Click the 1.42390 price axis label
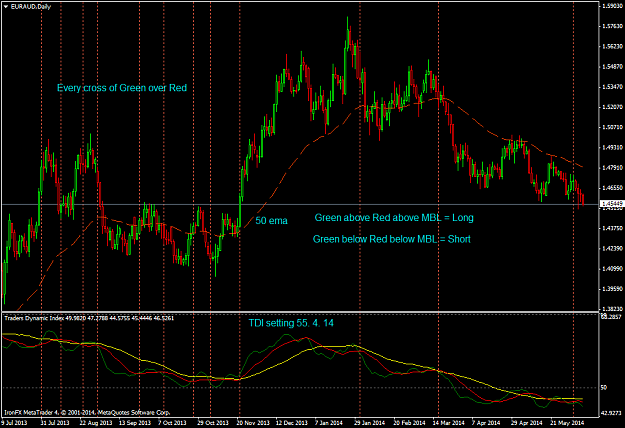This screenshot has height=428, width=625. [x=612, y=248]
